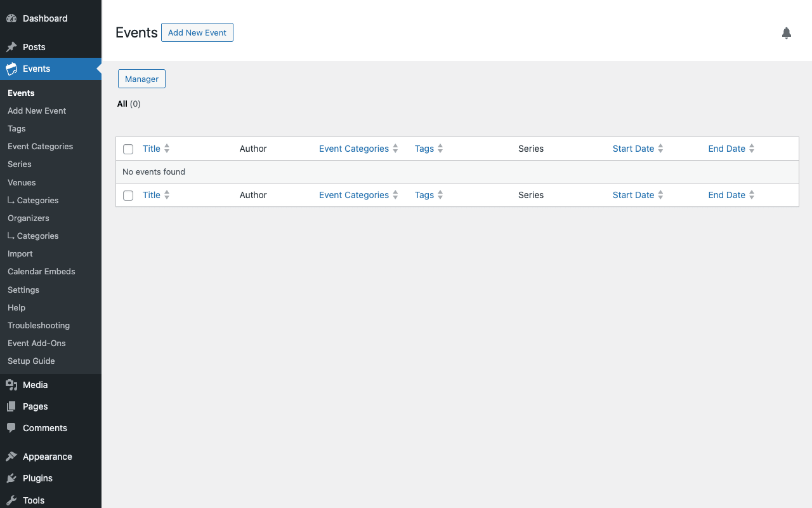Image resolution: width=812 pixels, height=508 pixels.
Task: Click the Events calendar icon in sidebar
Action: [11, 69]
